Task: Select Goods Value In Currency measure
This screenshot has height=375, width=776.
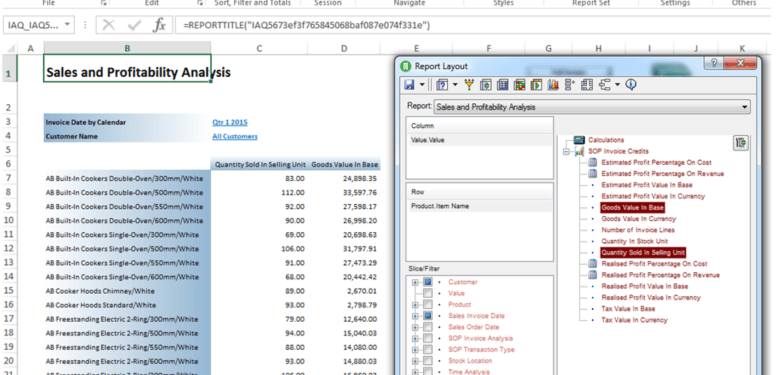Action: 638,219
